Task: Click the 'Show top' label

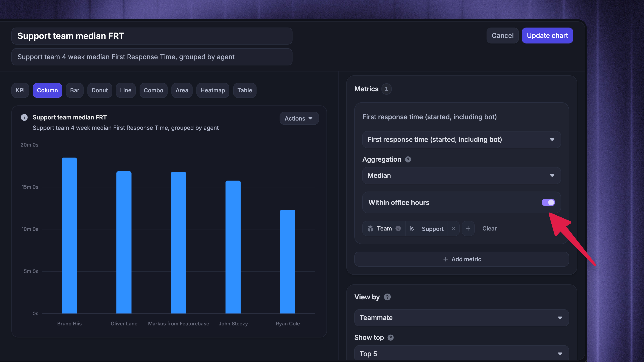Action: pyautogui.click(x=369, y=337)
